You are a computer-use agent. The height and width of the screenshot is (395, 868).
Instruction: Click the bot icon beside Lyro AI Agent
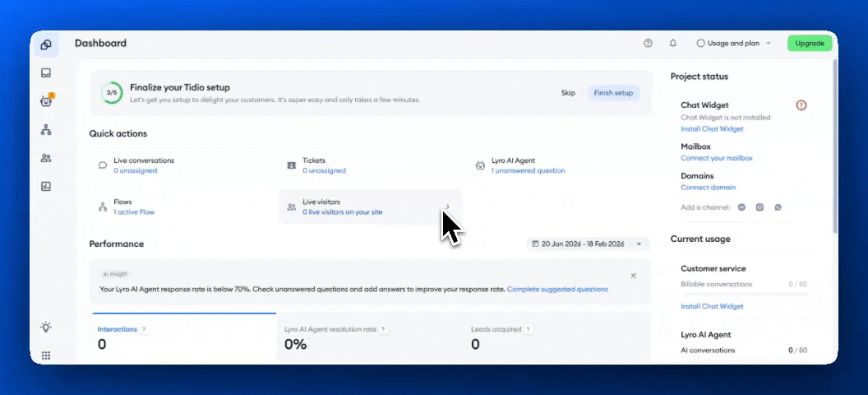[x=480, y=165]
